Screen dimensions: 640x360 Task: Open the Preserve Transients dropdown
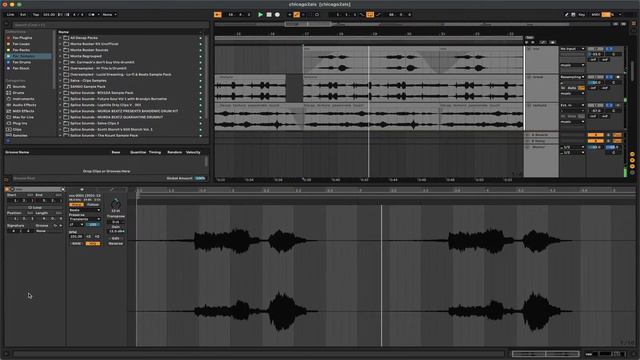pyautogui.click(x=84, y=219)
